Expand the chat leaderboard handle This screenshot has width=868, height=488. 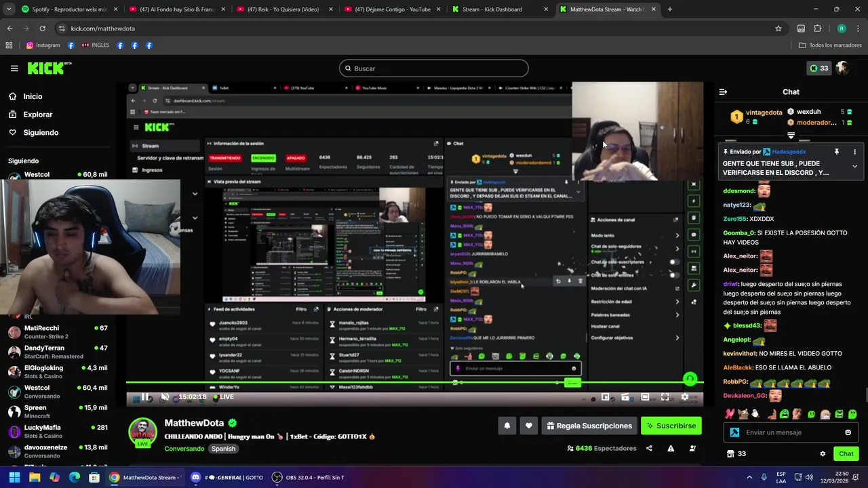pos(791,136)
